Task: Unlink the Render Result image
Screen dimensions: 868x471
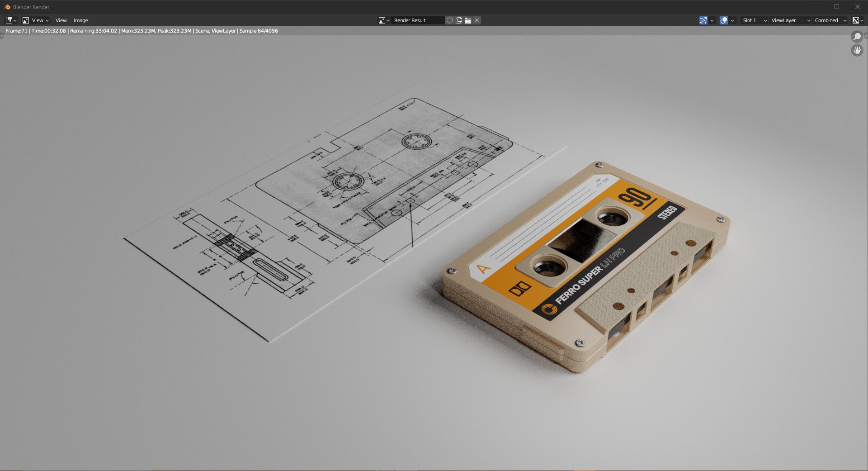Action: click(477, 20)
